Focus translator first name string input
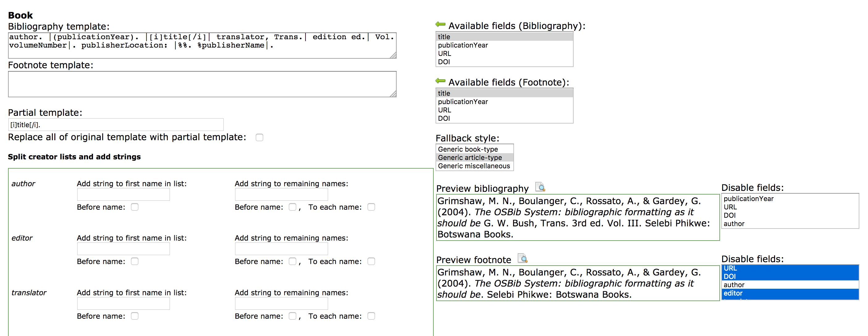This screenshot has height=336, width=868. (x=123, y=303)
